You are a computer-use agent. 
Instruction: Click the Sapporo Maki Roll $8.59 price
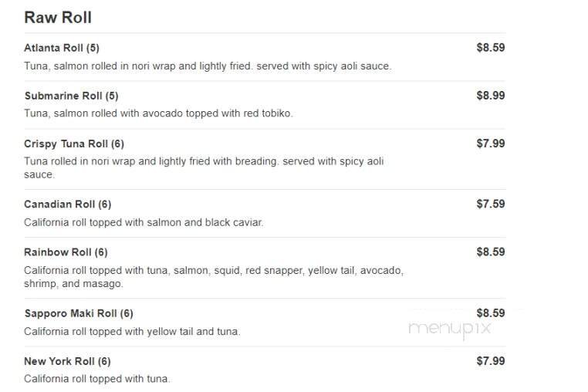(490, 313)
